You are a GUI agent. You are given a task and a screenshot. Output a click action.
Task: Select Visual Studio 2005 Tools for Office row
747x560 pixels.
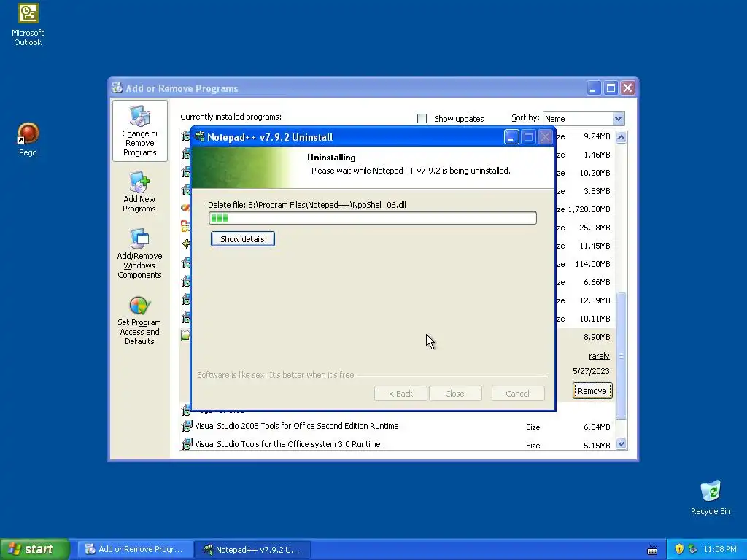398,427
